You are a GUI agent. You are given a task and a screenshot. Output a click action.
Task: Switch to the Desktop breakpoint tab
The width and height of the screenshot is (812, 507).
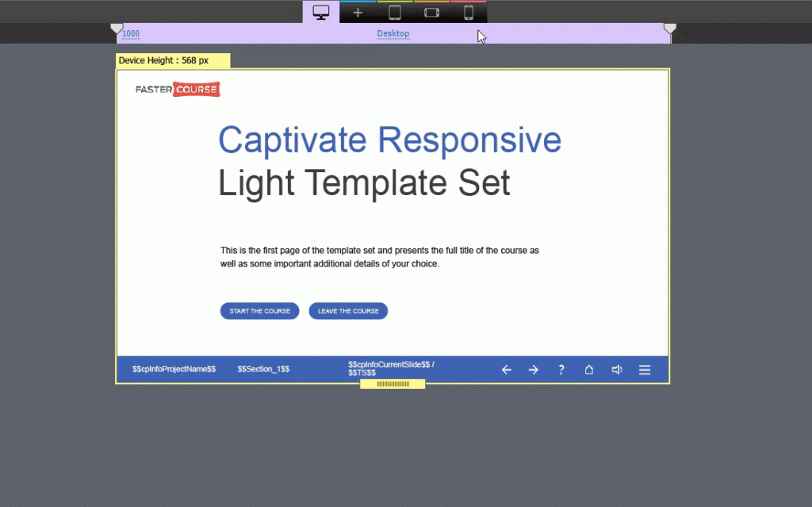pos(393,33)
